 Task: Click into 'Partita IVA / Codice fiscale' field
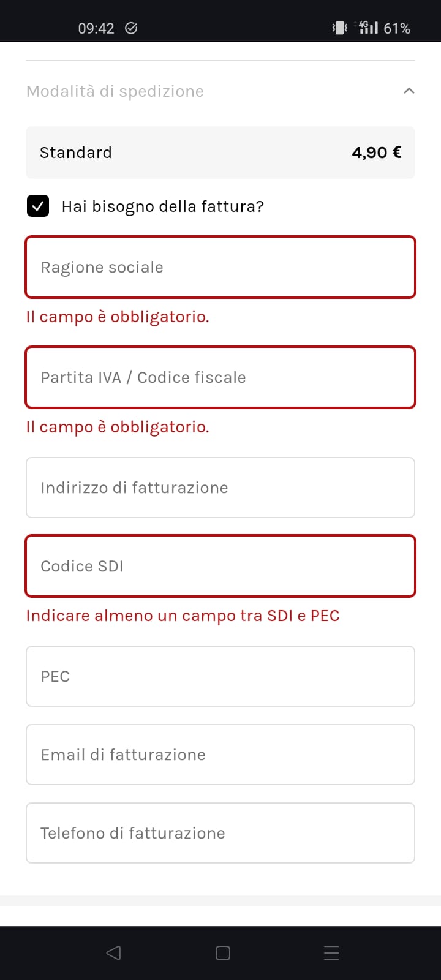[221, 377]
